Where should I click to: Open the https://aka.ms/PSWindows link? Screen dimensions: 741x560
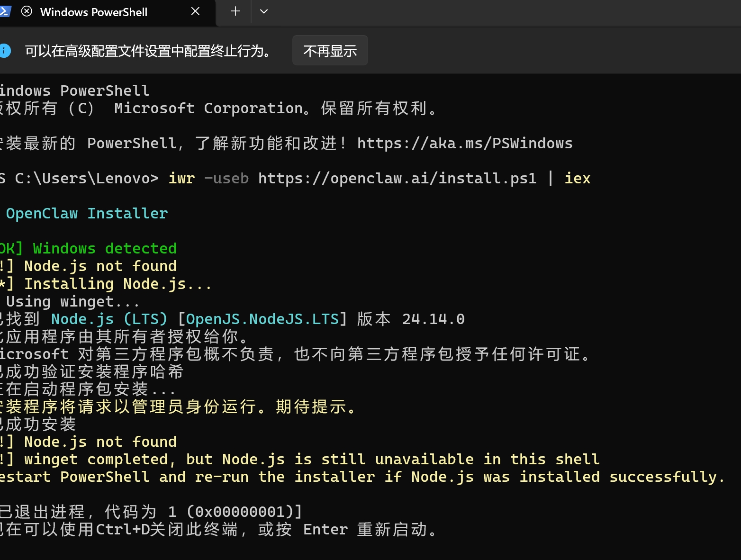(464, 143)
